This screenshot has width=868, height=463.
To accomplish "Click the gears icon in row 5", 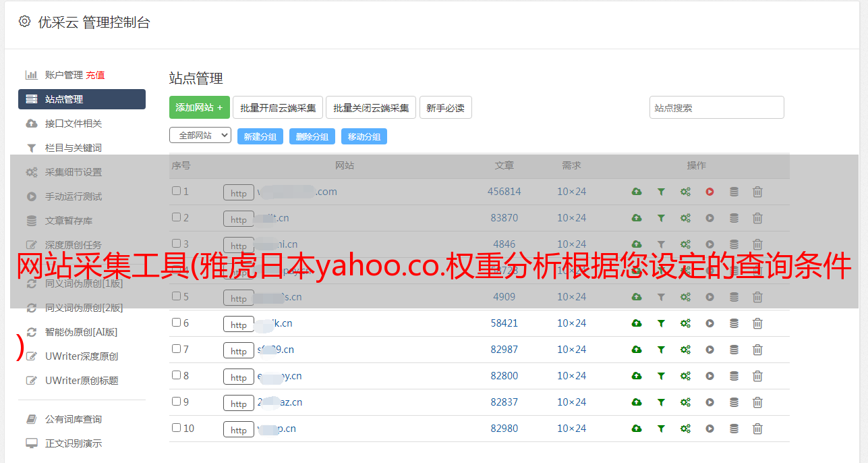I will pos(685,297).
